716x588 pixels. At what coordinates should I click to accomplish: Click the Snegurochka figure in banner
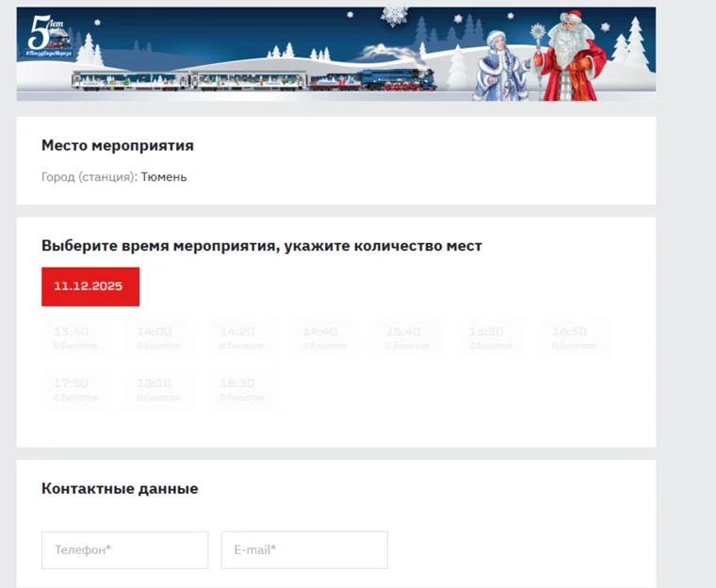point(501,65)
